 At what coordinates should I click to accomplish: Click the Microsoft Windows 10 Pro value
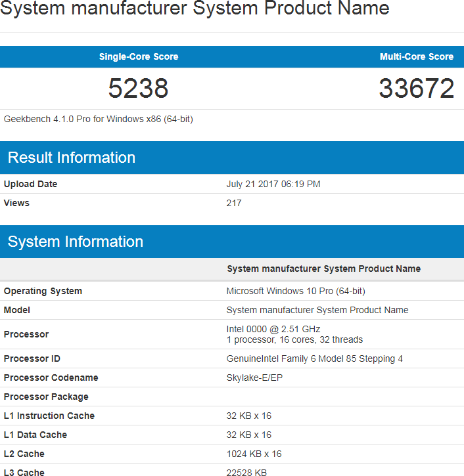pos(296,291)
